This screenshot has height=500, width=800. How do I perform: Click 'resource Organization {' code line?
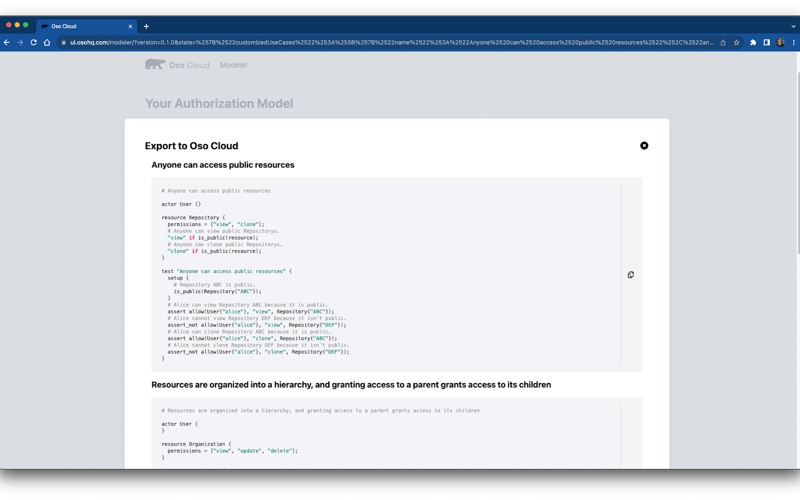tap(196, 444)
